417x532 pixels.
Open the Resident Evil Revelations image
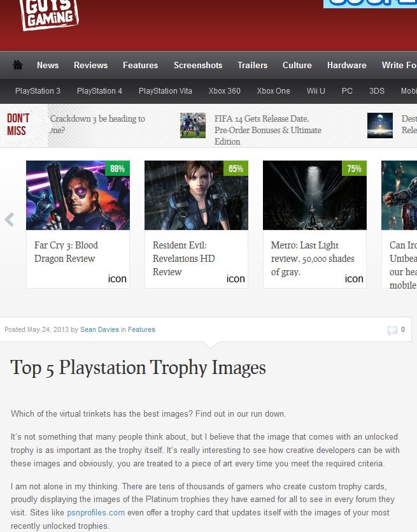pyautogui.click(x=196, y=195)
